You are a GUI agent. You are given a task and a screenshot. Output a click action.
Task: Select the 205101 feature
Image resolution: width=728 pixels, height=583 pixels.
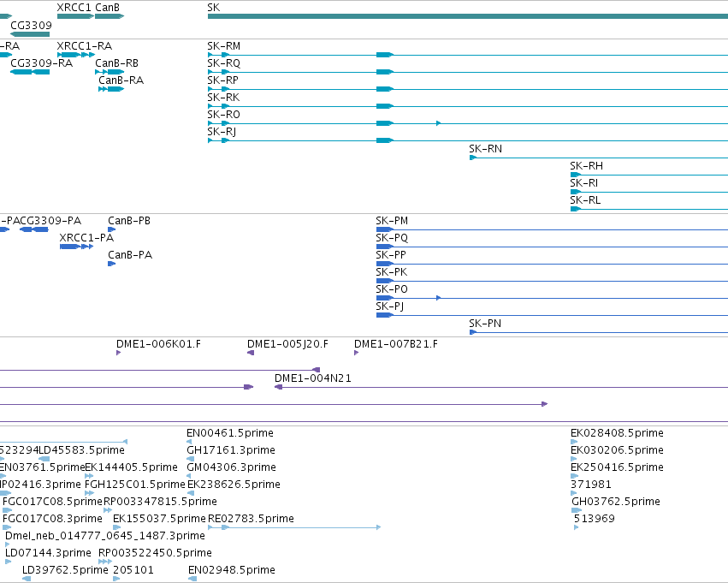coord(116,579)
